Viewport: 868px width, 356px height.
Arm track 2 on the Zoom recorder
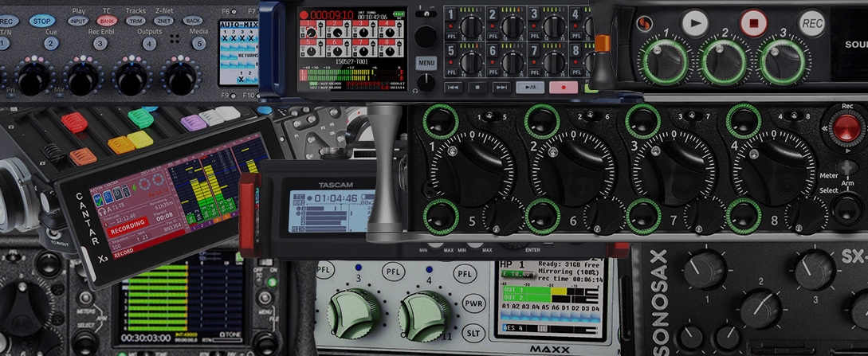[493, 15]
